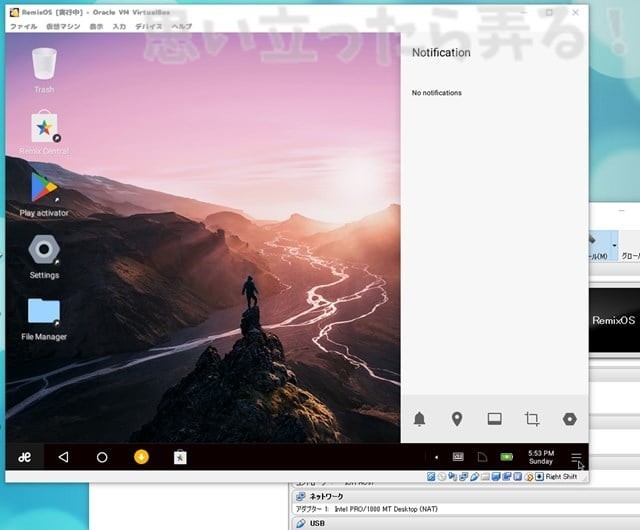Click the Right Shift host key label

pos(561,477)
